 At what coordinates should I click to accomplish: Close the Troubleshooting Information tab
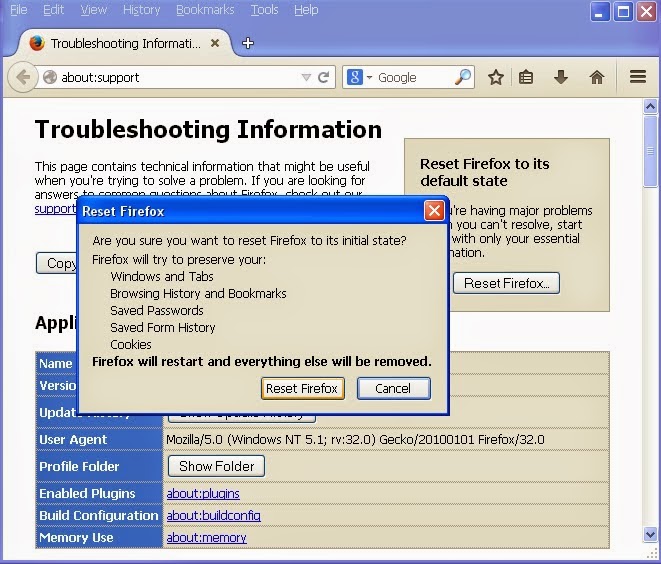click(215, 43)
